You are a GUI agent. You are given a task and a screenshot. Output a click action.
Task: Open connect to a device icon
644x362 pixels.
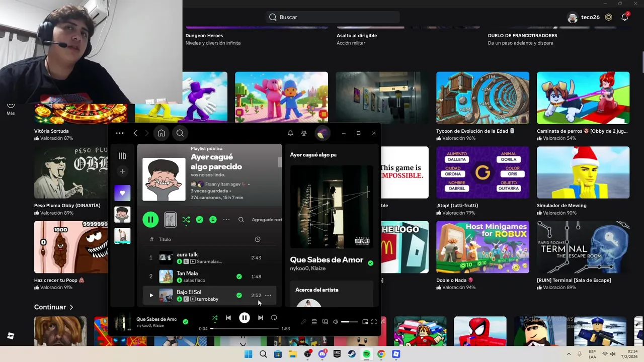[x=325, y=322]
